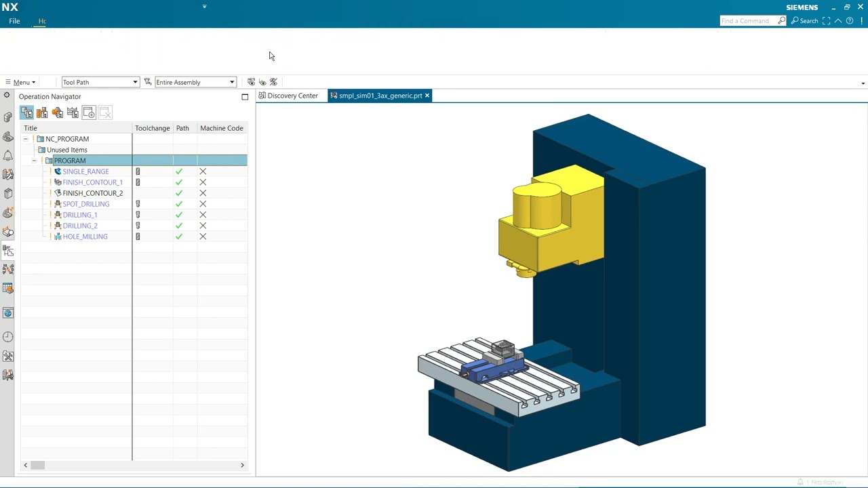Click the add-view icon with plus sign
This screenshot has height=488, width=868.
click(89, 113)
